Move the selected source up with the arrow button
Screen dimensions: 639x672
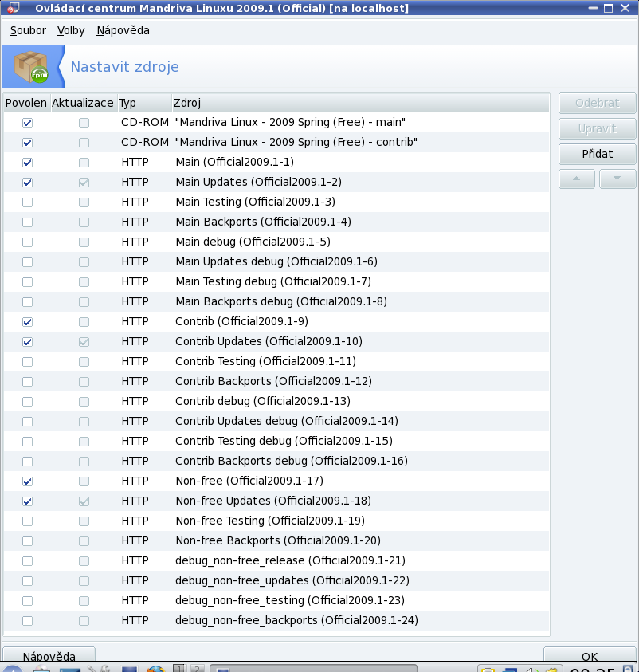pyautogui.click(x=577, y=179)
